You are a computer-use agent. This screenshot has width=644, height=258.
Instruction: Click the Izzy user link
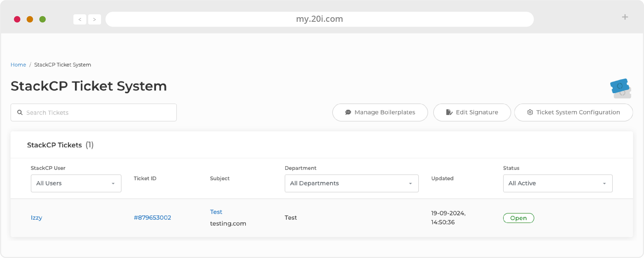pyautogui.click(x=37, y=217)
